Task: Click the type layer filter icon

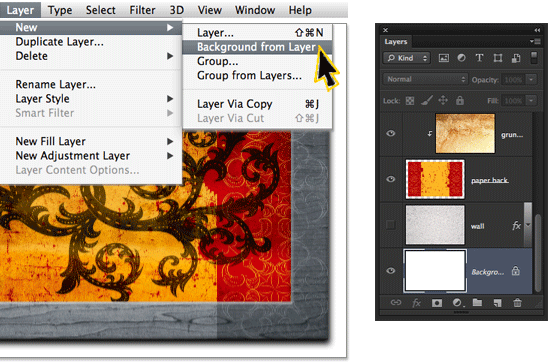Action: click(x=479, y=58)
